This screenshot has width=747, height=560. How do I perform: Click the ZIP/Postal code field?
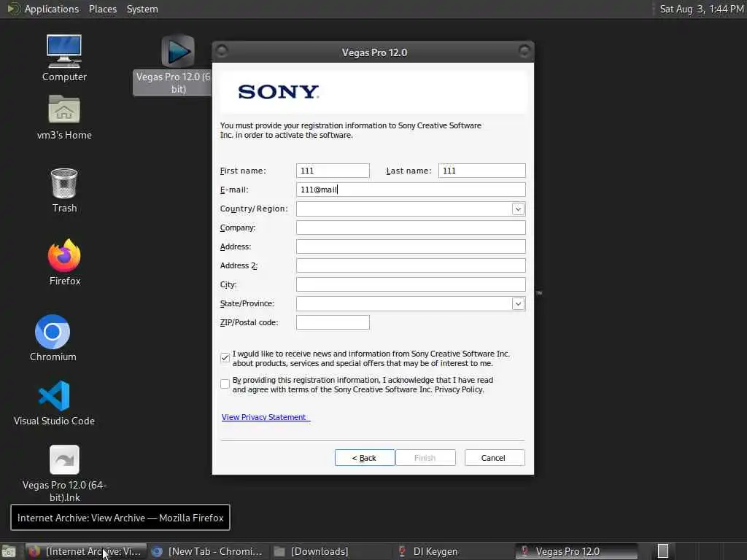333,322
